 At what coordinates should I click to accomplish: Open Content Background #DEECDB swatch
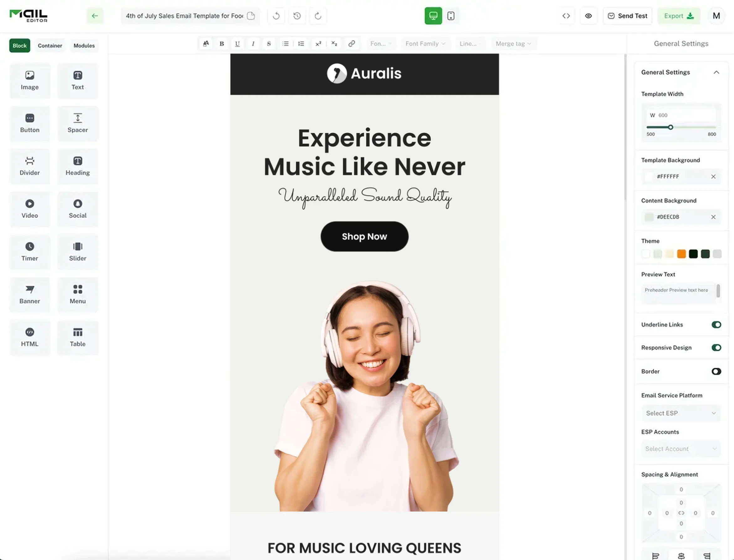pos(649,217)
